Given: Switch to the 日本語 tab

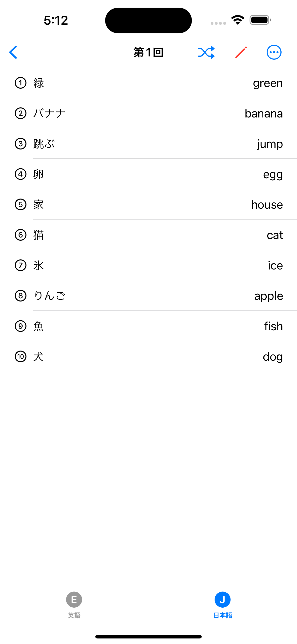Looking at the screenshot, I should 222,605.
